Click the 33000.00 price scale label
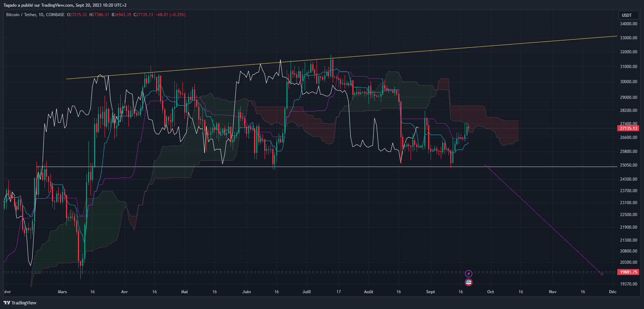Viewport: 644px width, 309px height. point(629,38)
